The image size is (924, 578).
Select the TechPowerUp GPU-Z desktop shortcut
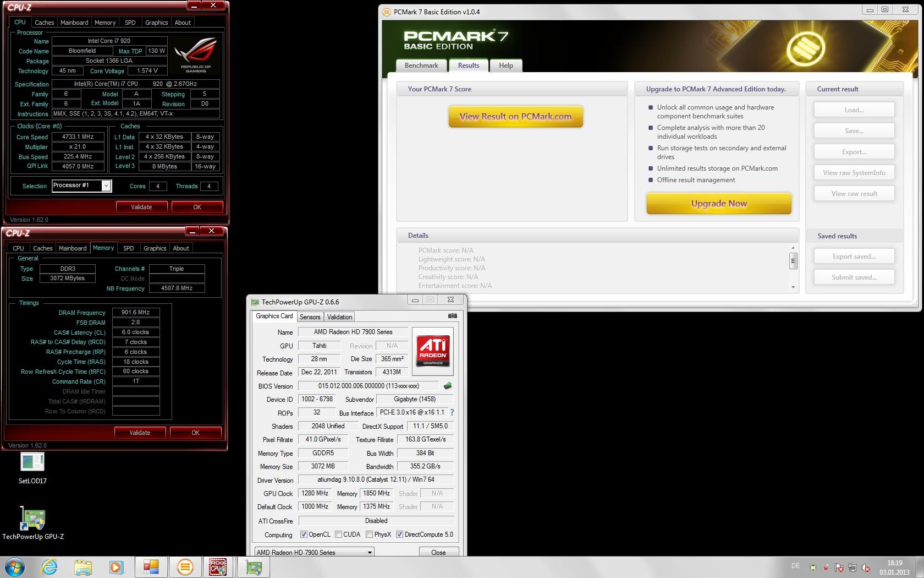pyautogui.click(x=33, y=523)
